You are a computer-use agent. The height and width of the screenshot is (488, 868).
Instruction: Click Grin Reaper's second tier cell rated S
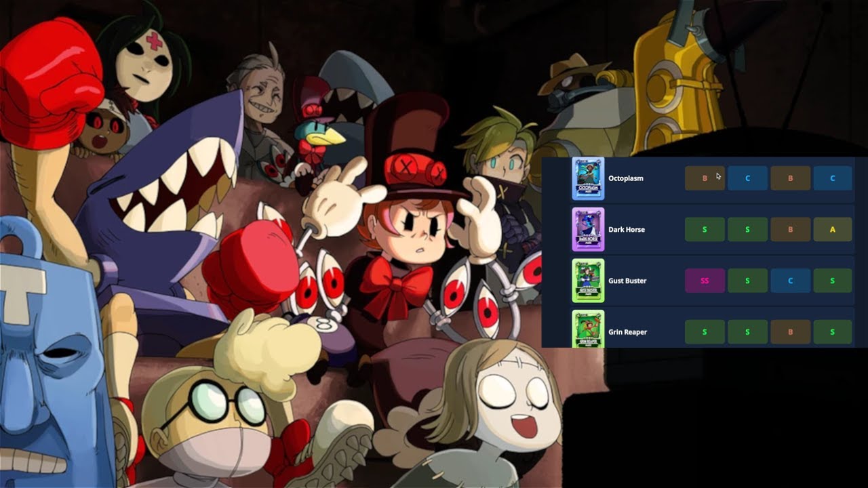pyautogui.click(x=747, y=332)
